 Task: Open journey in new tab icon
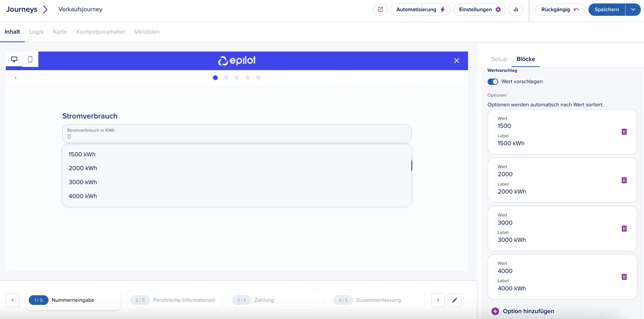pyautogui.click(x=380, y=9)
